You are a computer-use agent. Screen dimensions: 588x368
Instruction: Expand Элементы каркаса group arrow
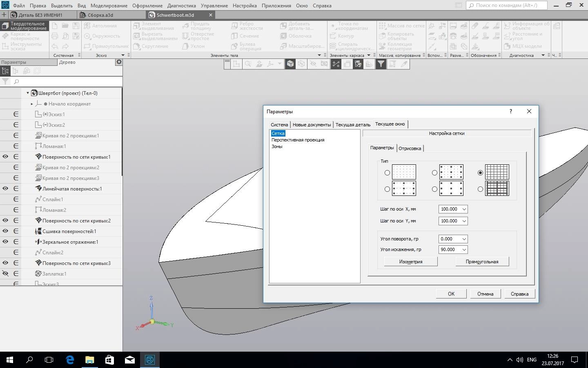point(369,55)
